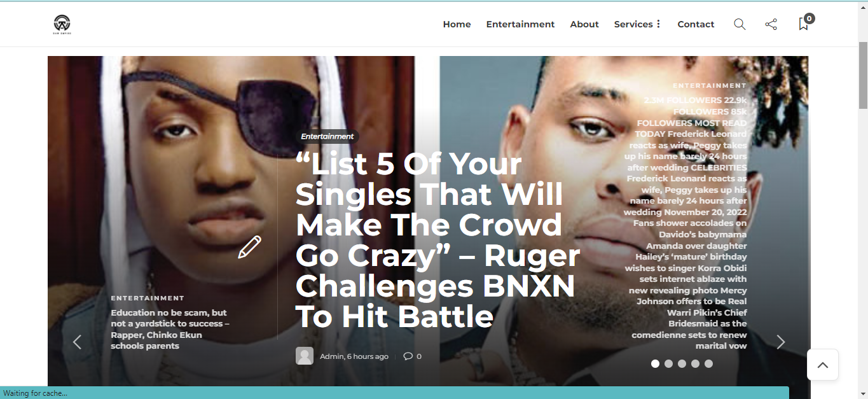
Task: Select the fifth slider dot
Action: (x=708, y=363)
